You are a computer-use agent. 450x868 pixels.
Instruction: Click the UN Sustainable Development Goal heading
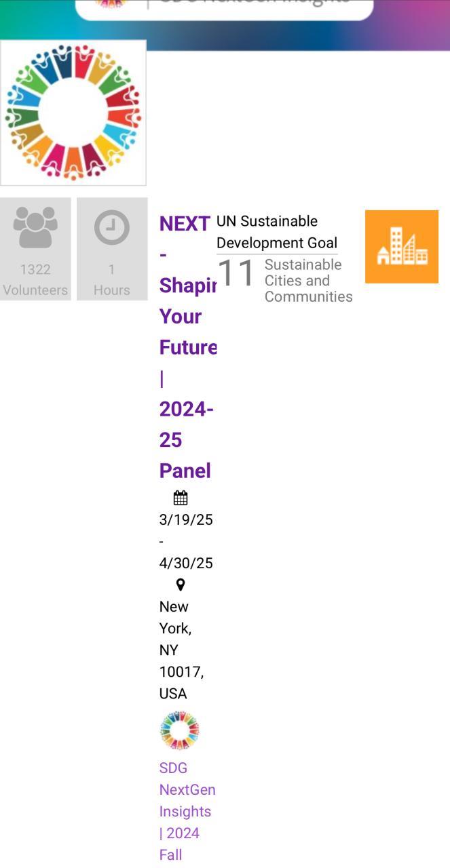coord(276,232)
